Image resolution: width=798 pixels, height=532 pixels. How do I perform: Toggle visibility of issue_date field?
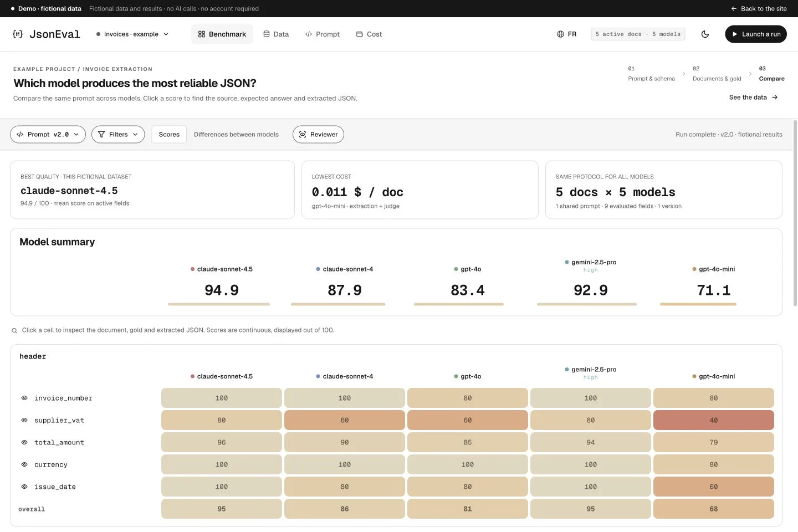point(24,487)
